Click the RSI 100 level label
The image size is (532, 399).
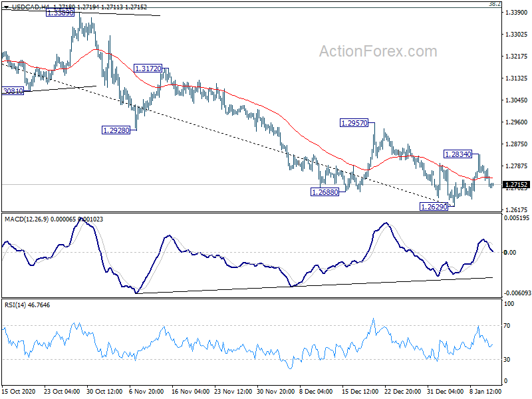[509, 304]
